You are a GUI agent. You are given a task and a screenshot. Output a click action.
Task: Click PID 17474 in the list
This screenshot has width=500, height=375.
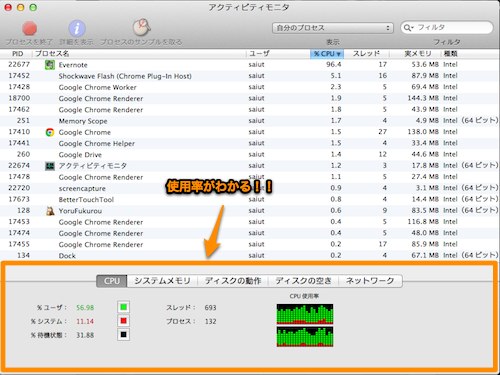point(19,233)
